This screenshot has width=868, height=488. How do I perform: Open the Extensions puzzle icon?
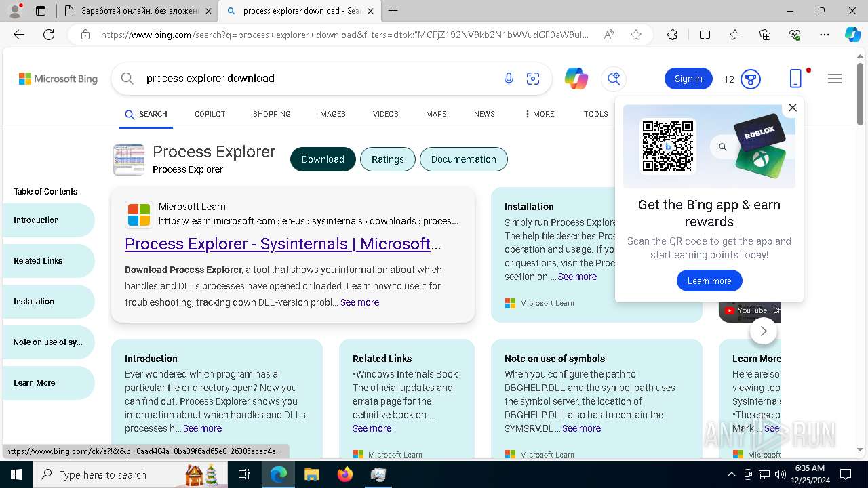click(672, 35)
